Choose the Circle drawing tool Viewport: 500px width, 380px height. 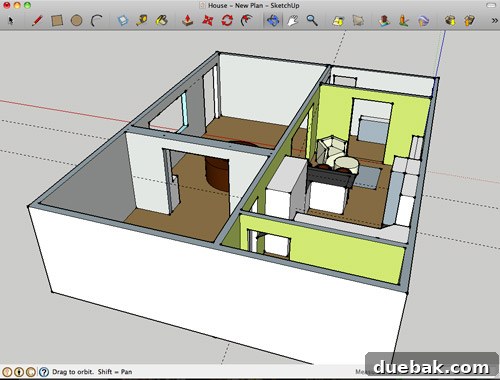pos(76,21)
